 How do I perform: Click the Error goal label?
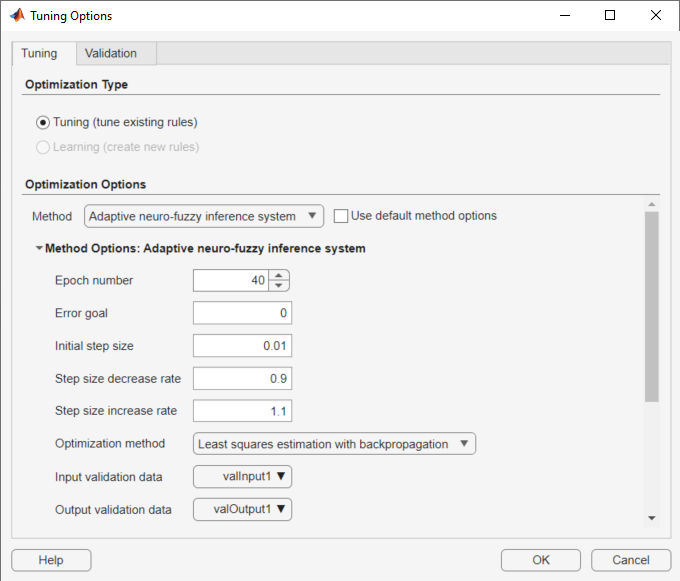point(81,313)
